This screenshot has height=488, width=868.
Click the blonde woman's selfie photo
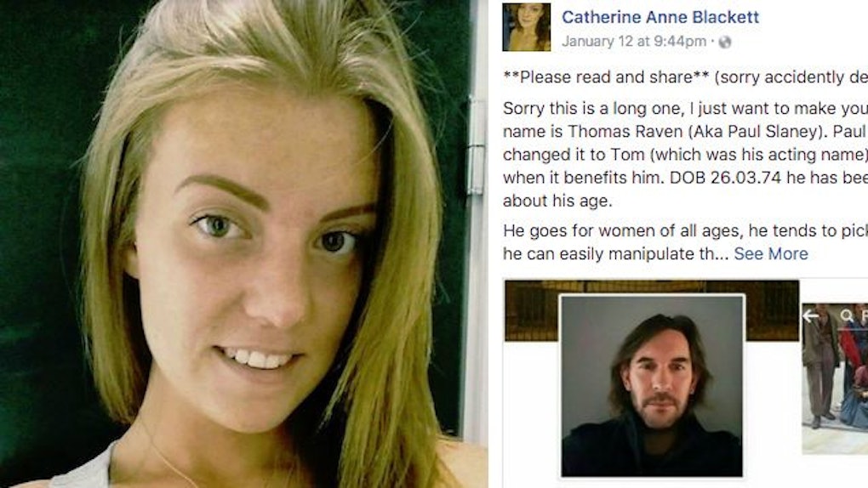click(x=243, y=244)
